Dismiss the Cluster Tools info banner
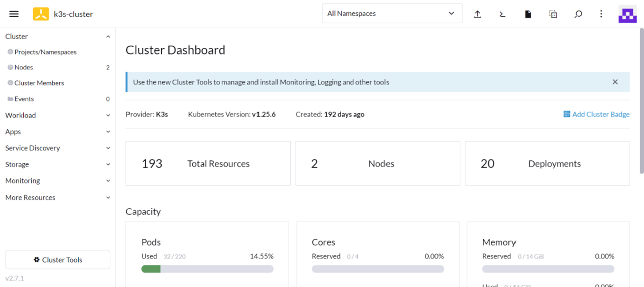The width and height of the screenshot is (644, 287). [615, 82]
